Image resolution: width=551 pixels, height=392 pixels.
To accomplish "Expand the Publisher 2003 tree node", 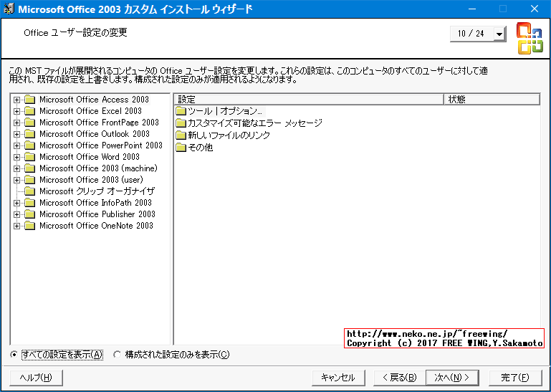I will pyautogui.click(x=16, y=214).
